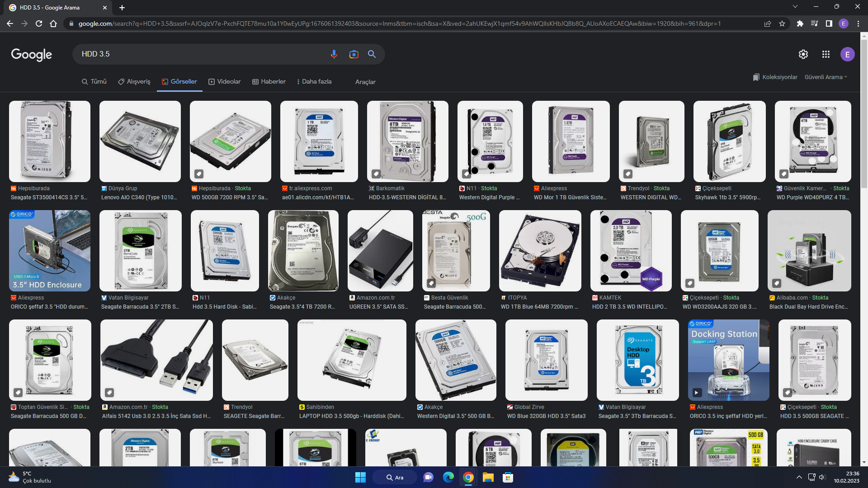The width and height of the screenshot is (868, 488).
Task: Click the HDD 3.5 search field
Action: 199,54
